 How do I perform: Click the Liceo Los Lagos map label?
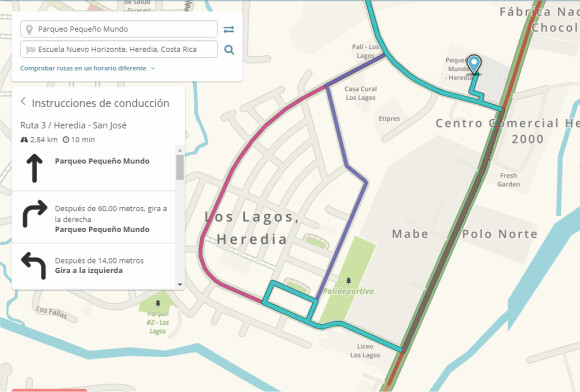(x=365, y=351)
